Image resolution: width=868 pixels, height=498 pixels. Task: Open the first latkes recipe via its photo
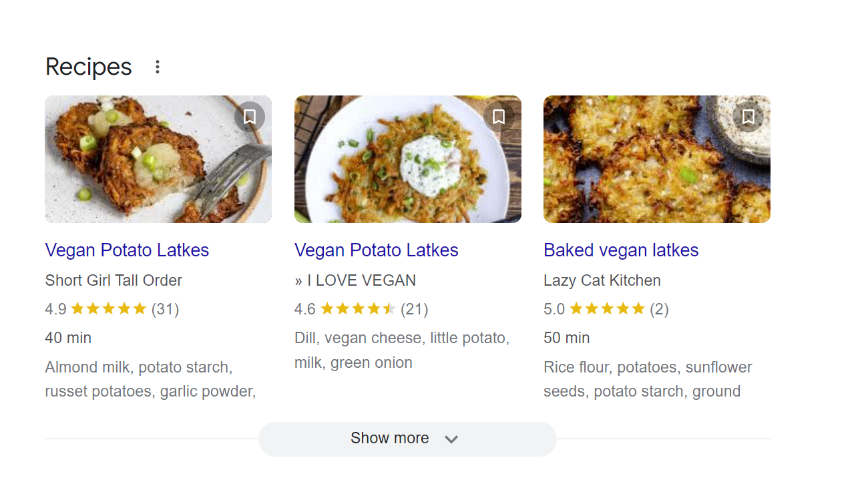(158, 159)
